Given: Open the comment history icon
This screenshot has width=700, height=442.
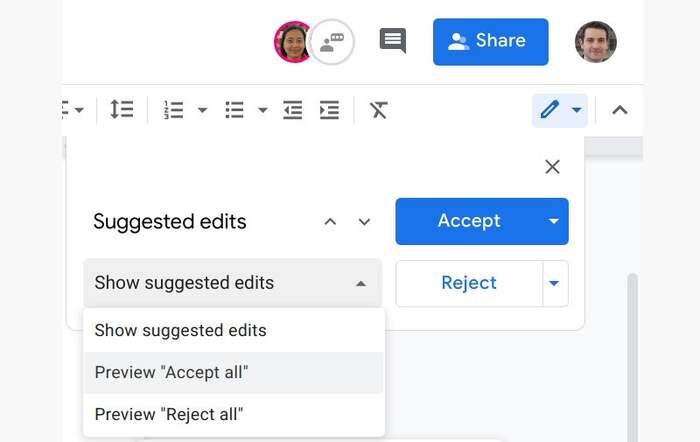Looking at the screenshot, I should [393, 41].
